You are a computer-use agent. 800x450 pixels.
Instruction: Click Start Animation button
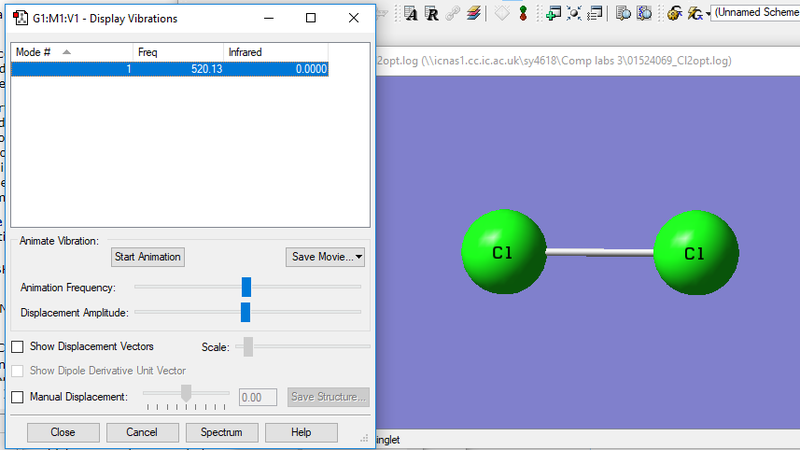click(147, 257)
